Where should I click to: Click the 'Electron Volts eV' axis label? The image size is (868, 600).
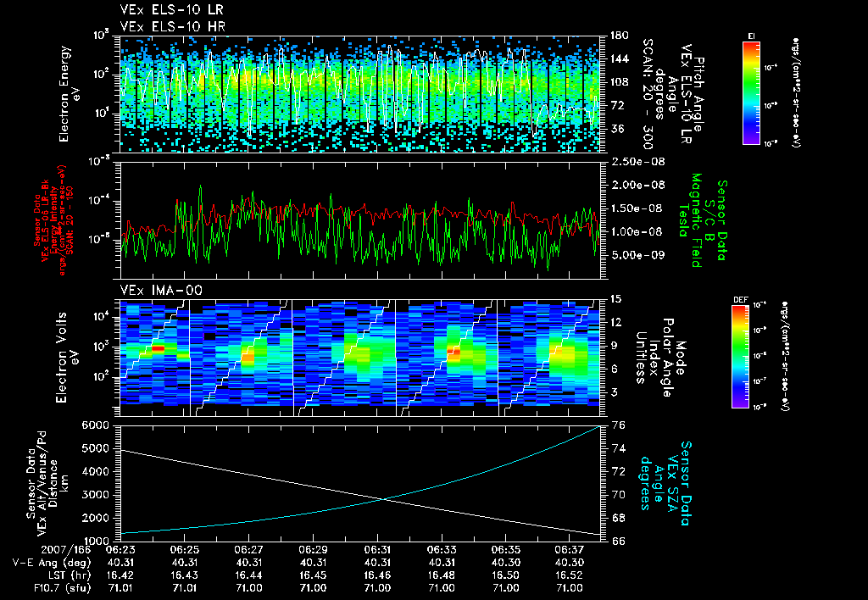[67, 358]
